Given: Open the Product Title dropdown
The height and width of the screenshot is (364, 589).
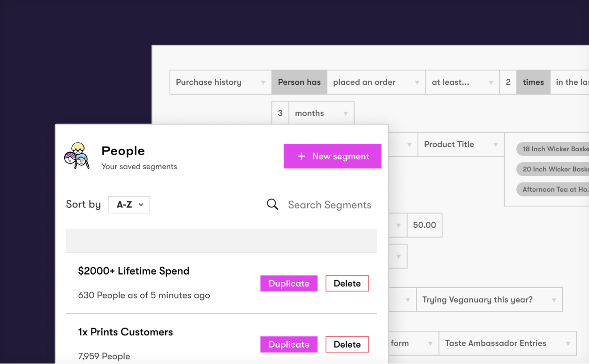Looking at the screenshot, I should [461, 144].
